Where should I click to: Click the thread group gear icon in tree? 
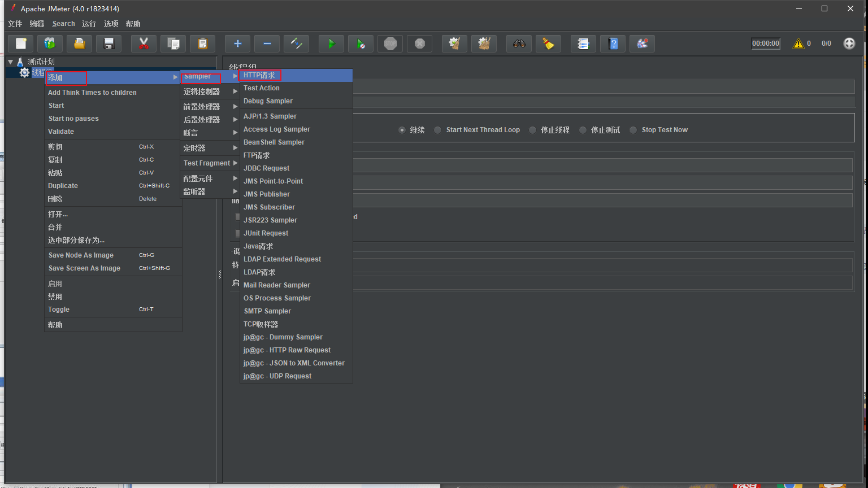(x=24, y=73)
